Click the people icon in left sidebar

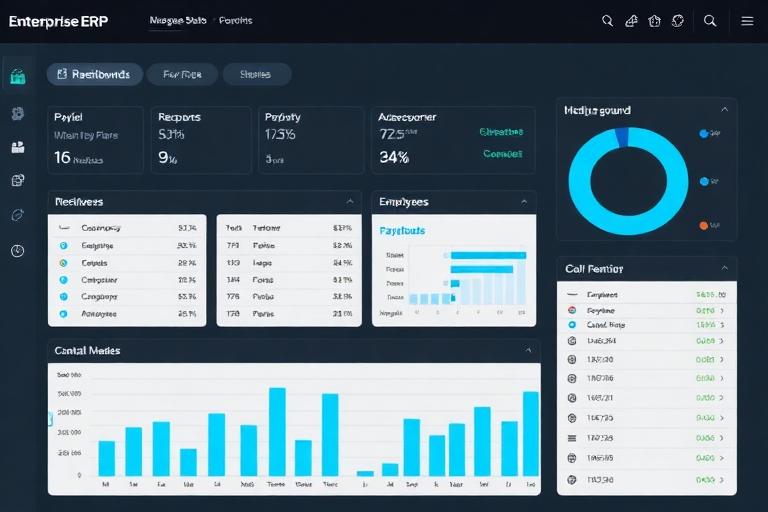(17, 147)
